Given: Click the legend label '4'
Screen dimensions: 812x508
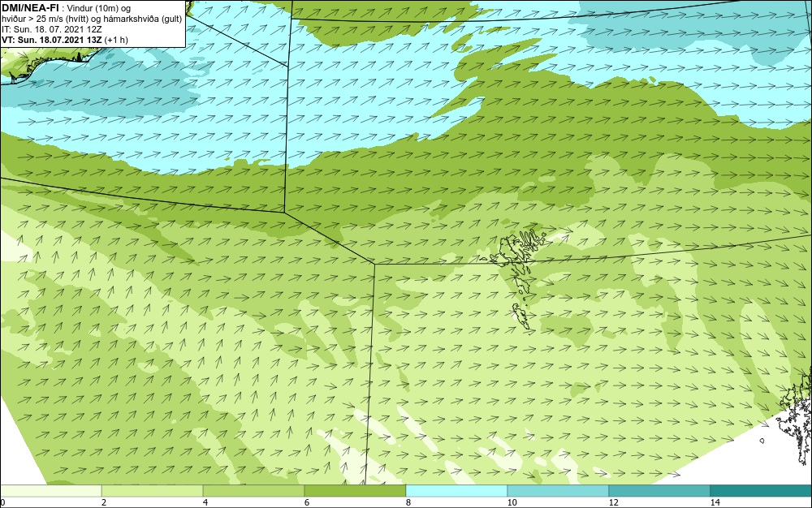Looking at the screenshot, I should click(x=205, y=502).
